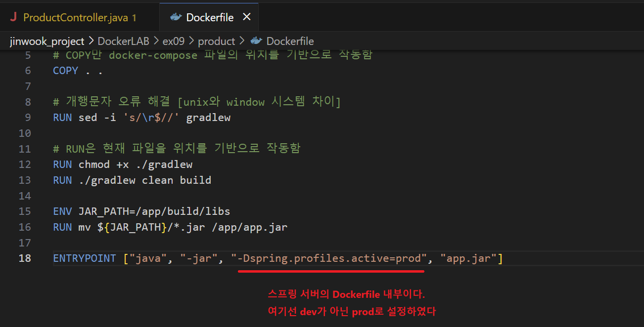
Task: Click 'RUN chmod +x ./gradlew' line
Action: coord(123,164)
